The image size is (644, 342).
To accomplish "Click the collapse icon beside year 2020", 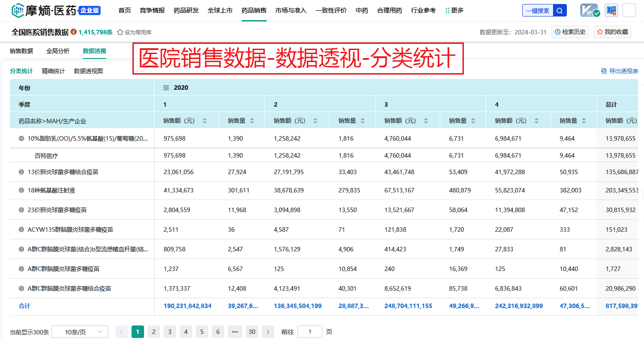I will (x=166, y=88).
